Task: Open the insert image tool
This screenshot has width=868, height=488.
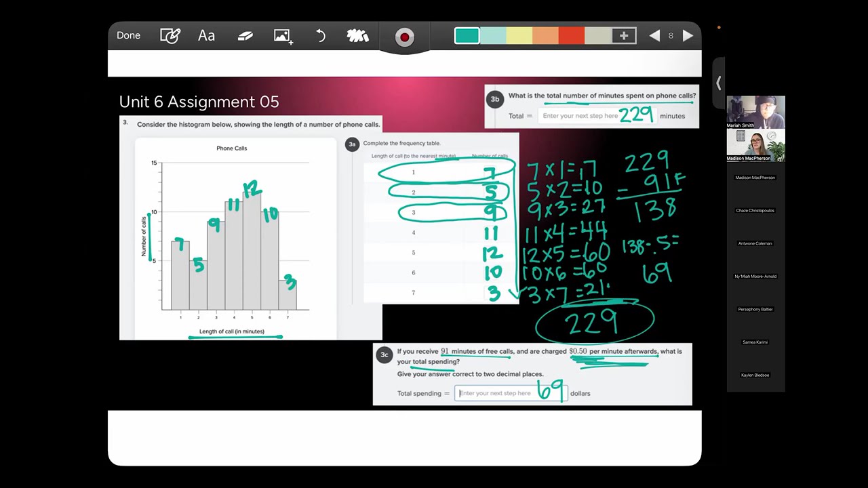Action: 283,36
